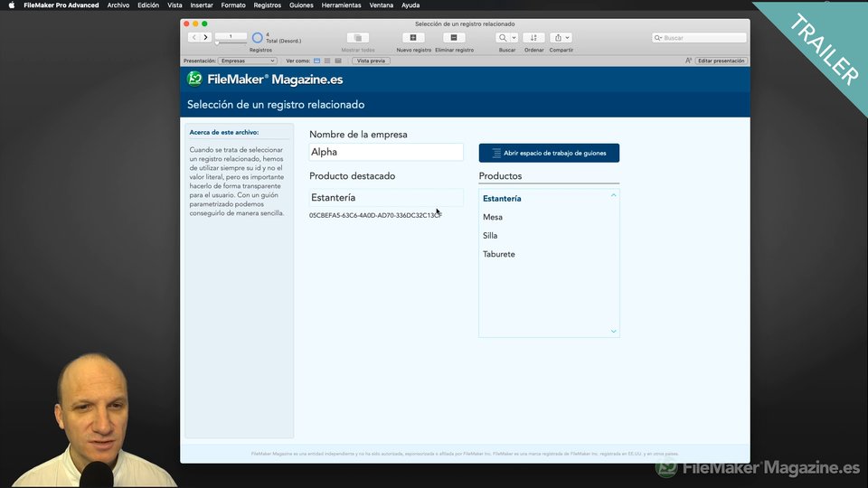
Task: Open the Guiones menu
Action: 301,5
